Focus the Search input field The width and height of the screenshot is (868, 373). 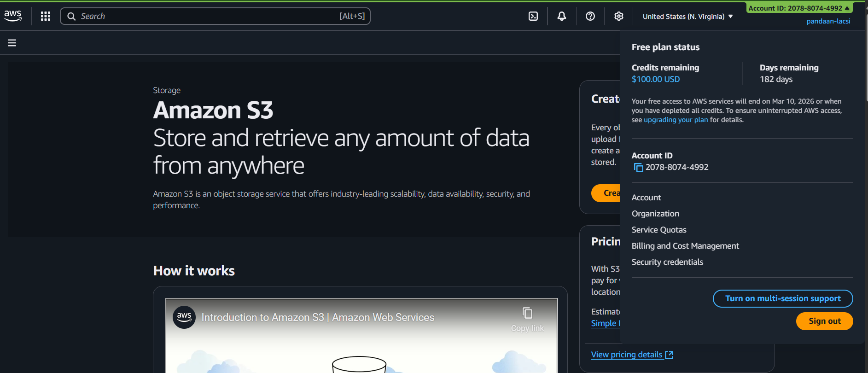tap(215, 16)
